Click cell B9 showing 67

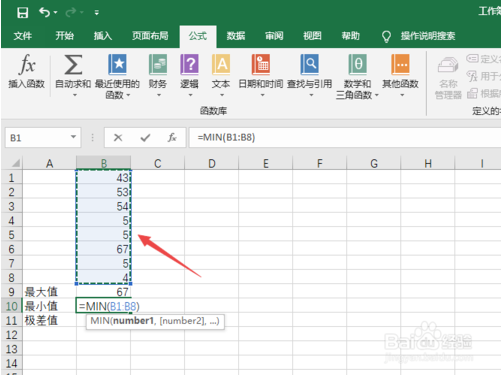103,292
